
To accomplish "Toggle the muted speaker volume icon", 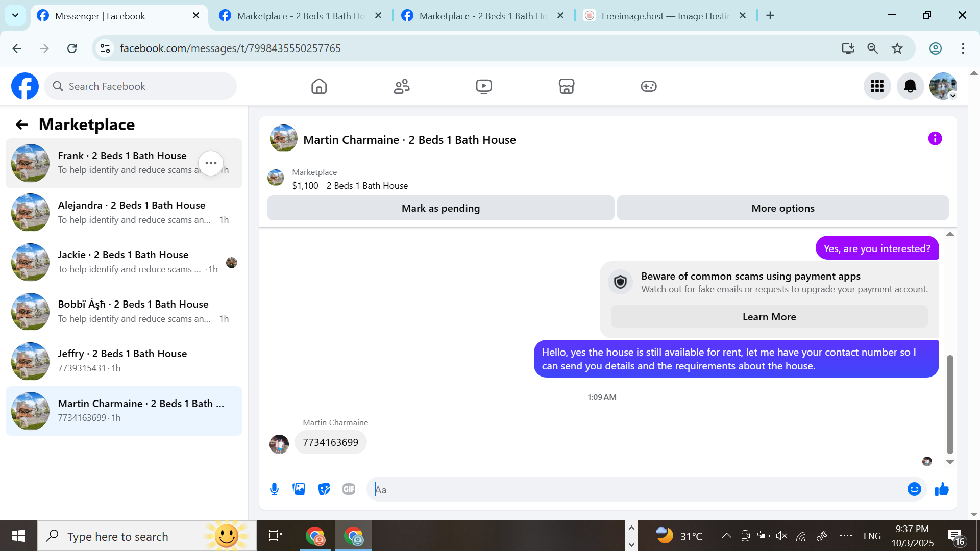I will point(781,536).
